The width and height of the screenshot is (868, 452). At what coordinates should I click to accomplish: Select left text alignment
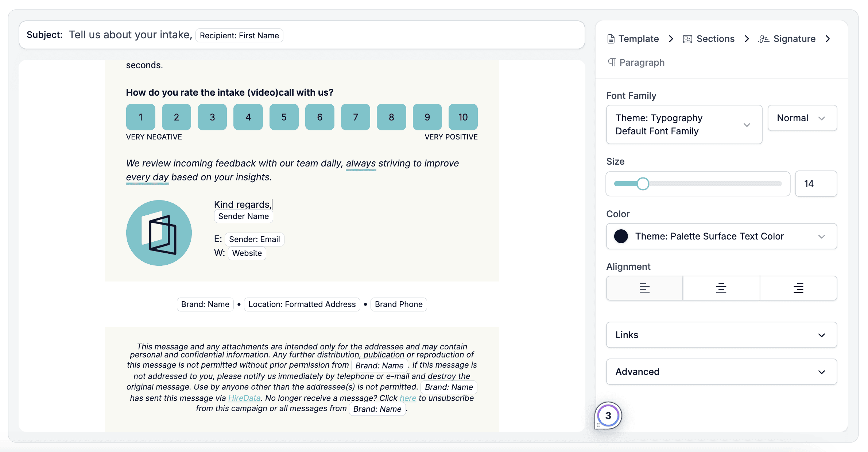coord(644,288)
